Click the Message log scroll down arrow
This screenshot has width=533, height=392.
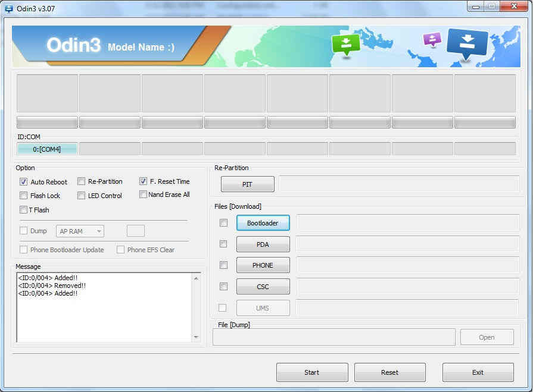(196, 337)
